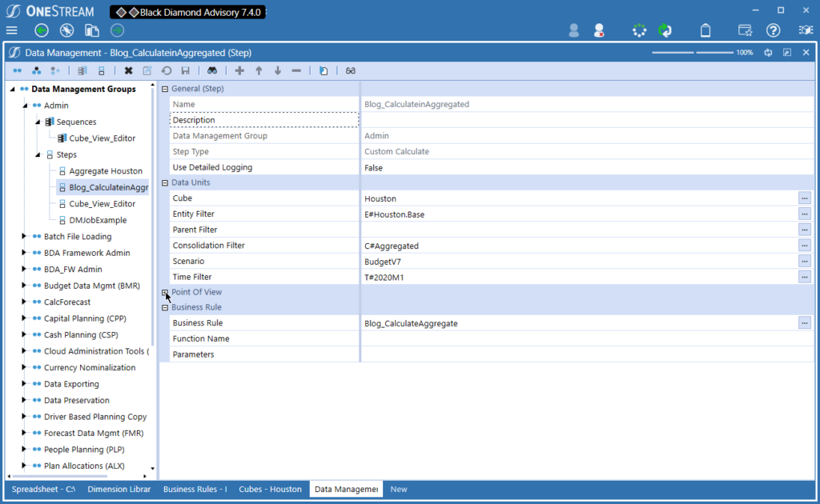Collapse the Data Units section

coord(165,182)
